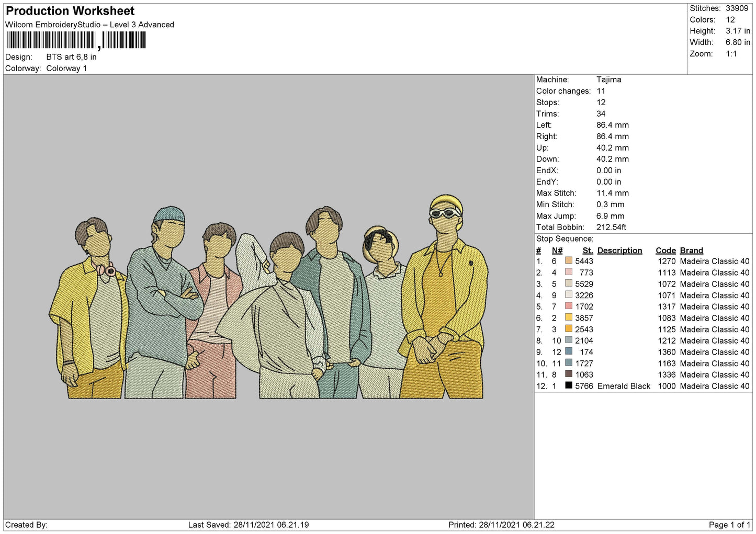
Task: Click stitch count 3857 in row 6
Action: 584,318
